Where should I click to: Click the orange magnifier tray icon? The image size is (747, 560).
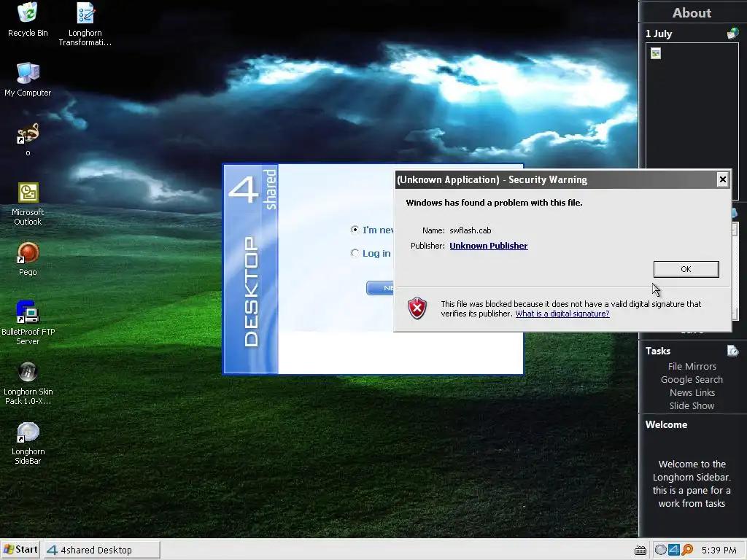[687, 550]
